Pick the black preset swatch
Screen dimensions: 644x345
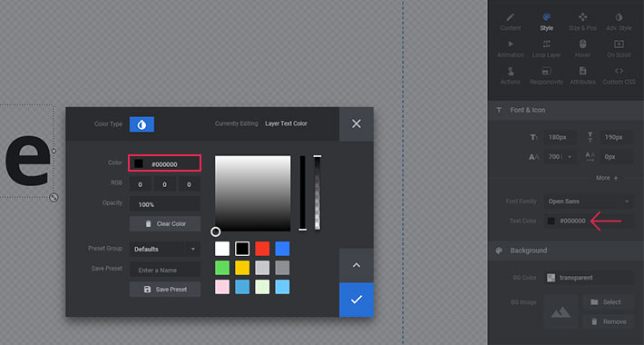pos(242,249)
